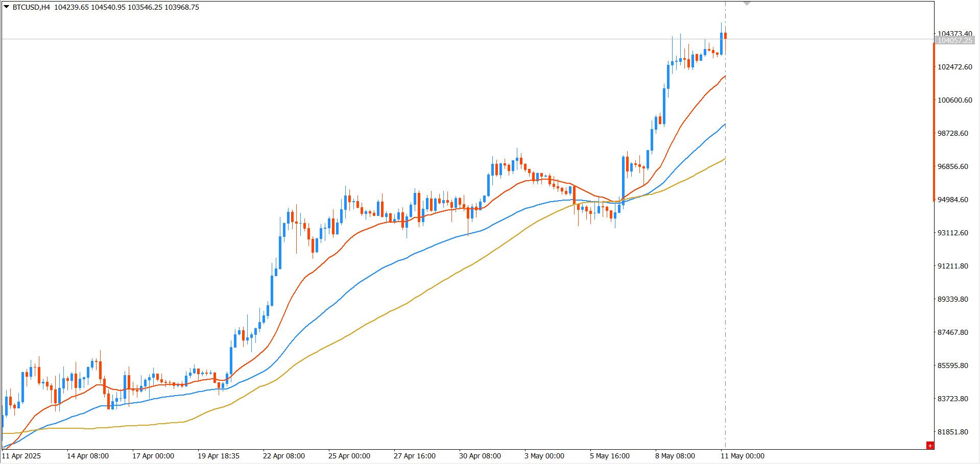Screen dimensions: 980x464
Task: Click the vertical dashed period separator line
Action: (x=725, y=255)
